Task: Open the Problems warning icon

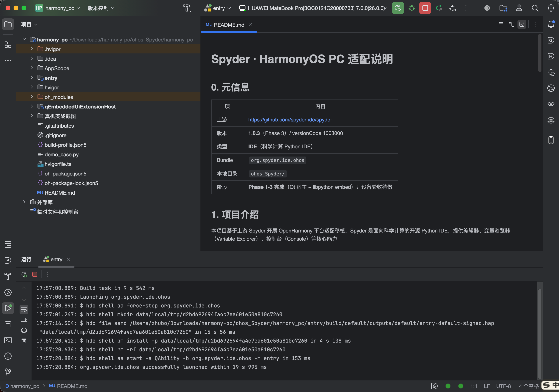Action: (8, 356)
